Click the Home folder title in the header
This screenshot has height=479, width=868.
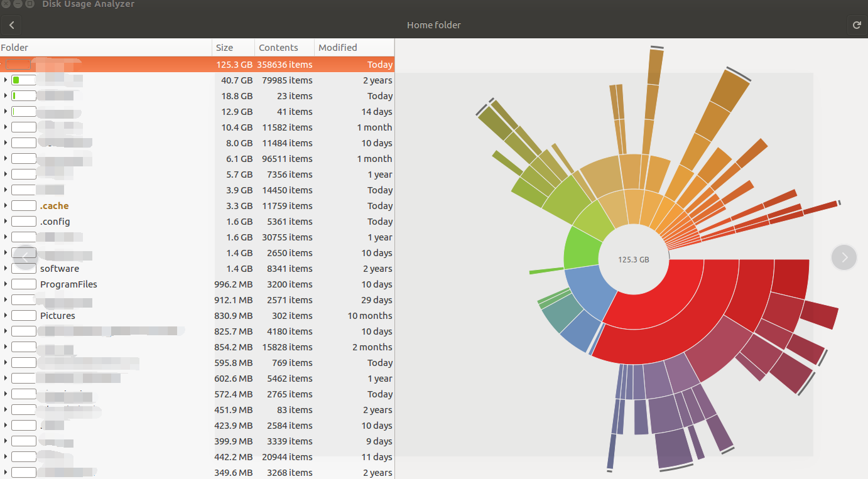[x=433, y=24]
